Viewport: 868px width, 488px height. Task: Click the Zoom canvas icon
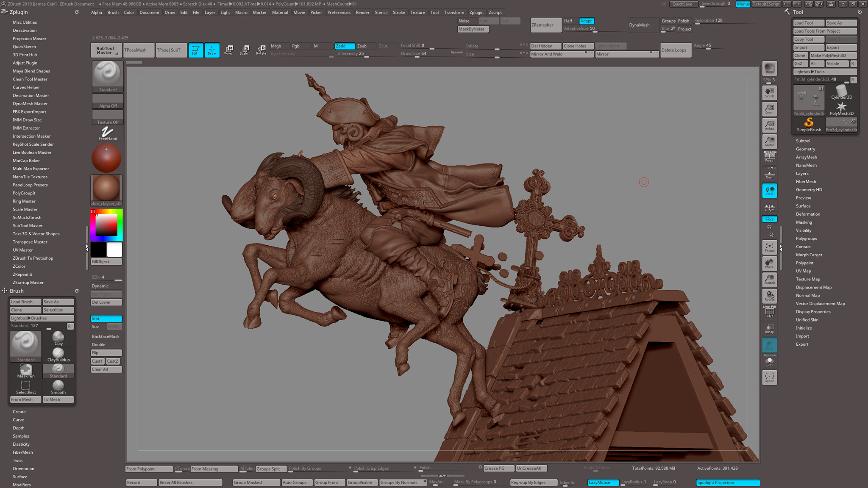769,109
